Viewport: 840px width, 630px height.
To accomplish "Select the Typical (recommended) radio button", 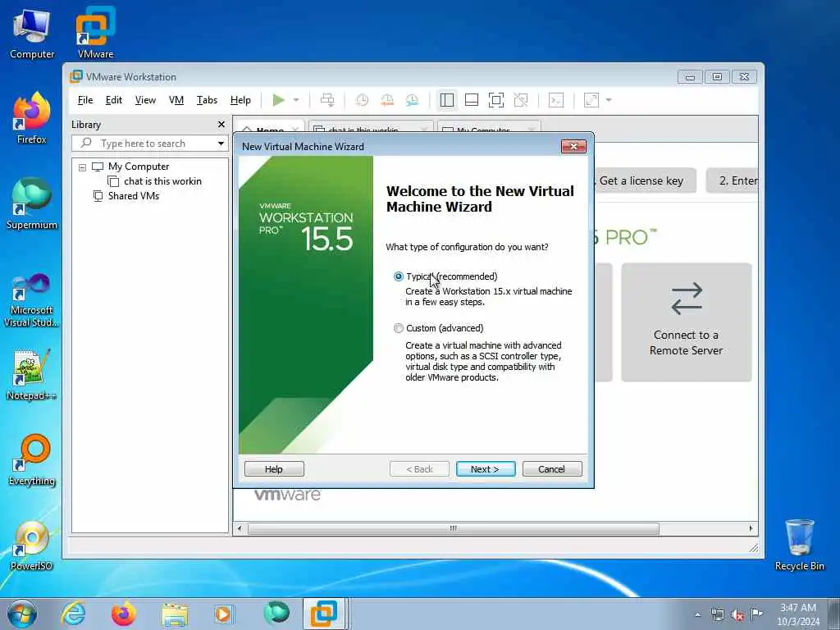I will point(398,276).
